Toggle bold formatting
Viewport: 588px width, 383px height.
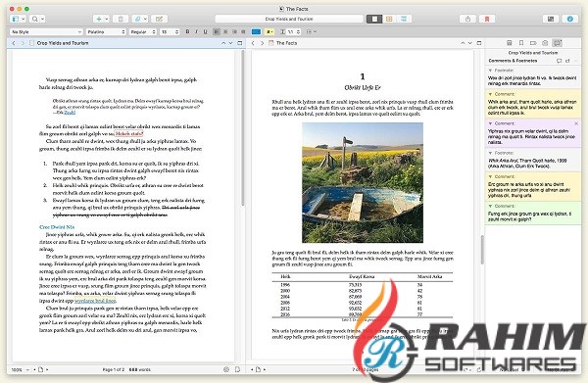point(188,32)
